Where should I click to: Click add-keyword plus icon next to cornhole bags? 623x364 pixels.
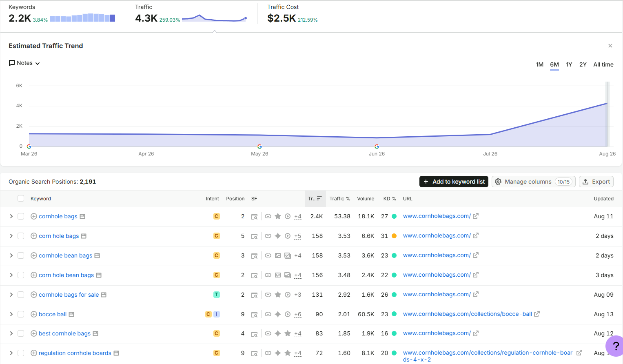[34, 216]
